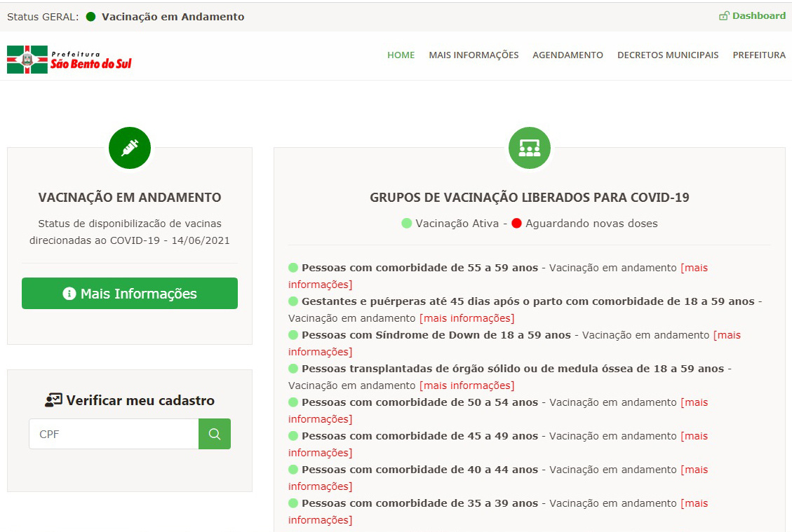This screenshot has height=532, width=792.
Task: Click the Dashboard lock icon
Action: (x=724, y=16)
